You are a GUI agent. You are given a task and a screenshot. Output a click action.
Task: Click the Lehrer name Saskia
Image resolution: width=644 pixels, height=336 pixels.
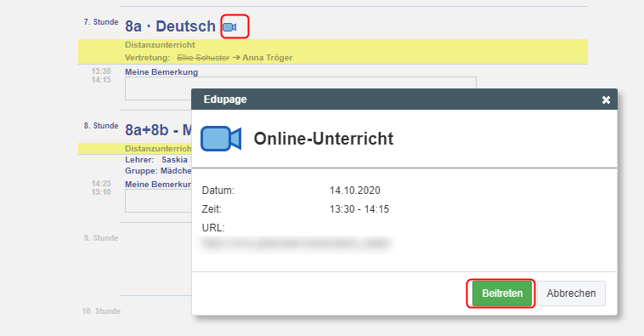coord(174,160)
